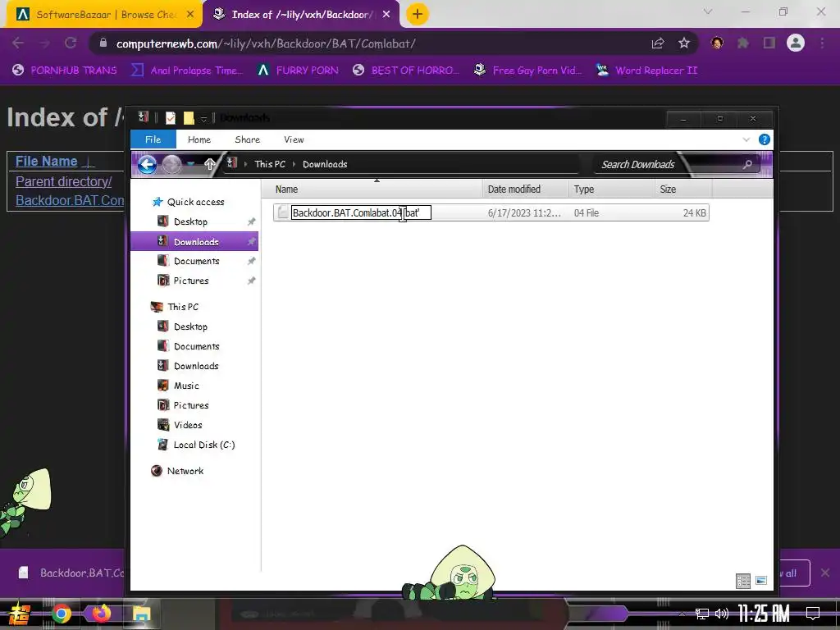Click the Chrome address bar URL
The width and height of the screenshot is (840, 630).
(x=266, y=43)
